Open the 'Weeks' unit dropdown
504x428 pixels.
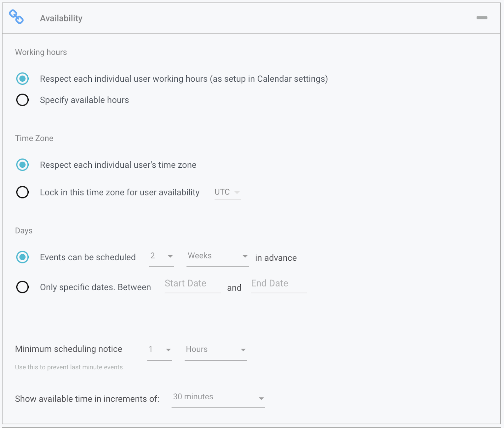coord(217,256)
